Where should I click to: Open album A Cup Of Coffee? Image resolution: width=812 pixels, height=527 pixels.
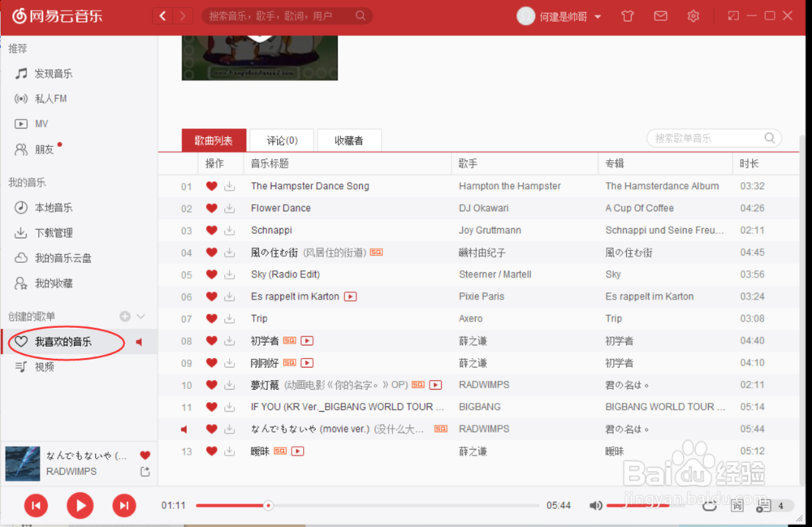pyautogui.click(x=640, y=208)
